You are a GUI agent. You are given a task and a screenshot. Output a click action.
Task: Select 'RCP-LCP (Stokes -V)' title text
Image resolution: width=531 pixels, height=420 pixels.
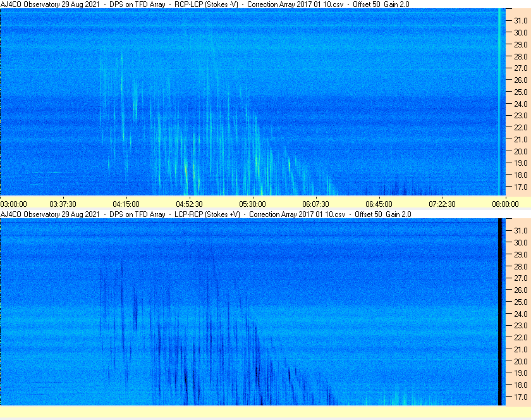(x=206, y=4)
